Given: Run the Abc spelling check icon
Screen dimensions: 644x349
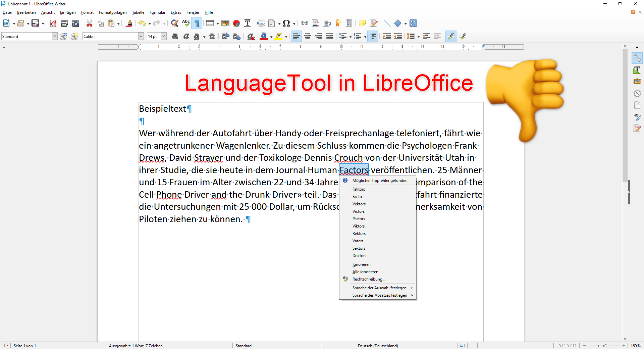Looking at the screenshot, I should click(x=186, y=23).
